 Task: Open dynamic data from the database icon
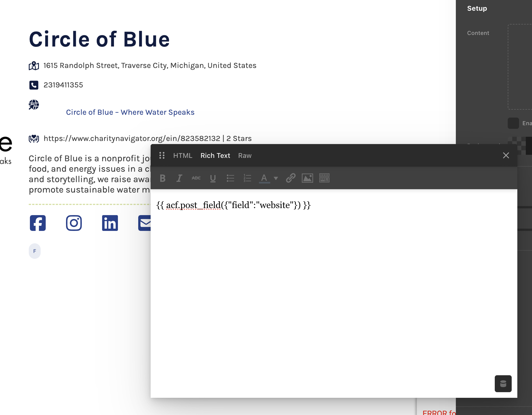pyautogui.click(x=503, y=384)
